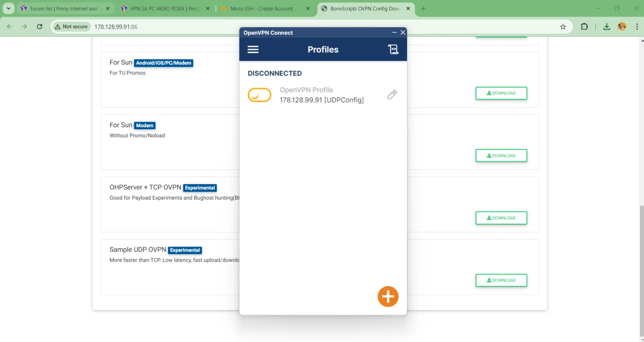Download the Sample UDP OVPN config

coord(501,280)
